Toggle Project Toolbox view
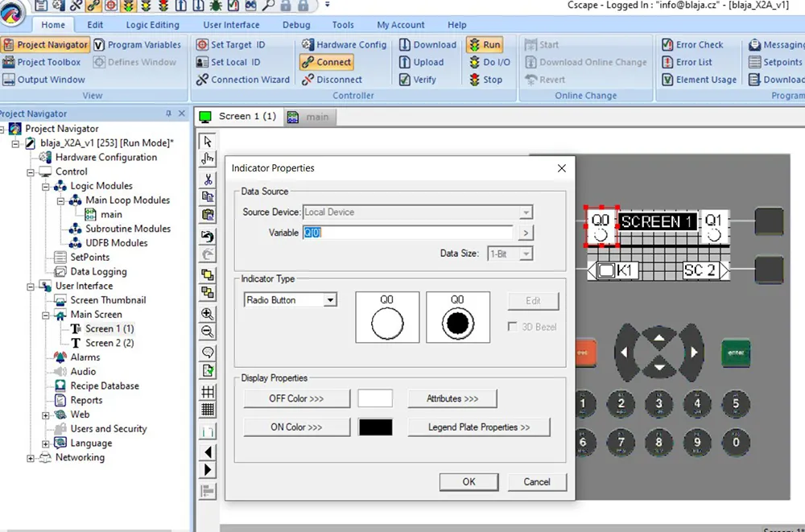The height and width of the screenshot is (532, 805). [x=42, y=62]
